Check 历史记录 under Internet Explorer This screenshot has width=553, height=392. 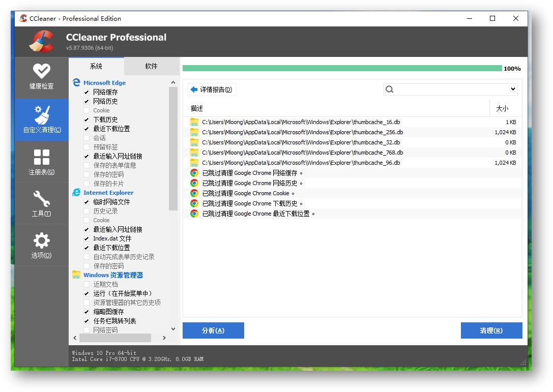point(86,210)
